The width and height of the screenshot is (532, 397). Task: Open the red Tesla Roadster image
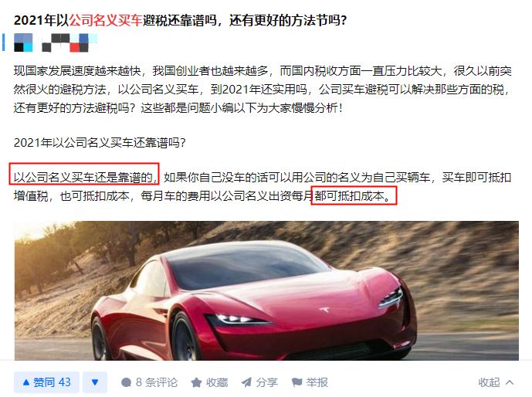[266, 290]
